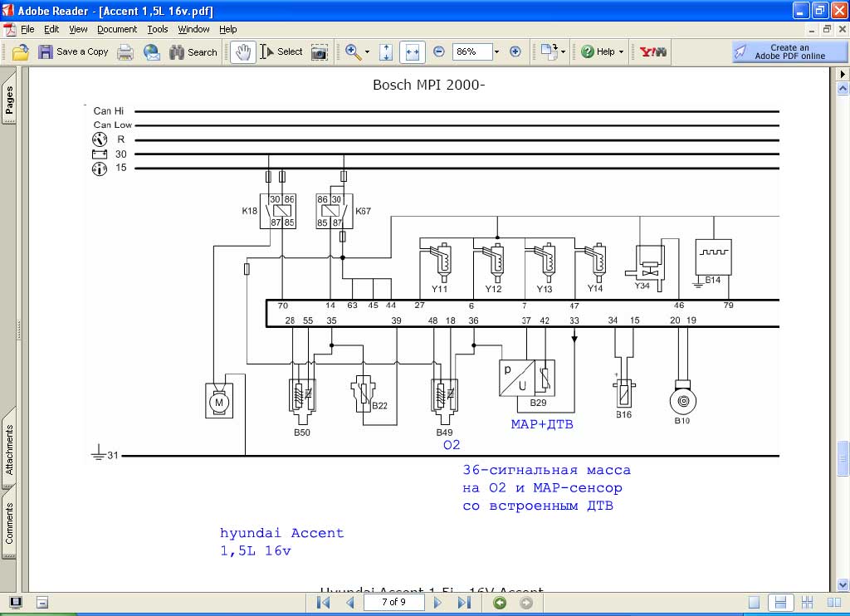Open the File menu
Screen dimensions: 850x616
27,29
